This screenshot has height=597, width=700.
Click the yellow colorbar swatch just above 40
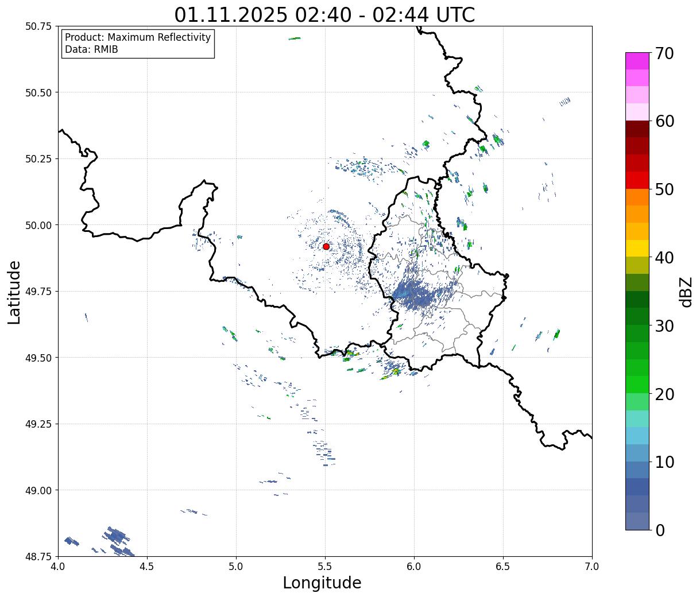point(637,248)
